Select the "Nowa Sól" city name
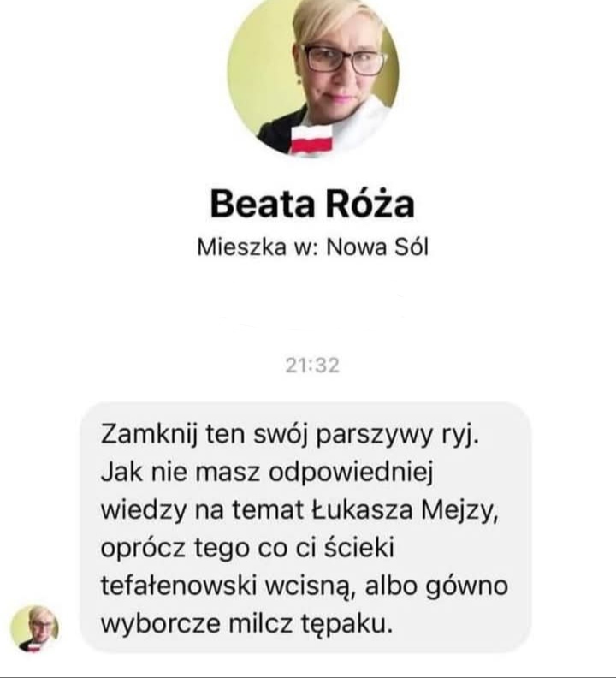This screenshot has height=678, width=616. (x=377, y=247)
